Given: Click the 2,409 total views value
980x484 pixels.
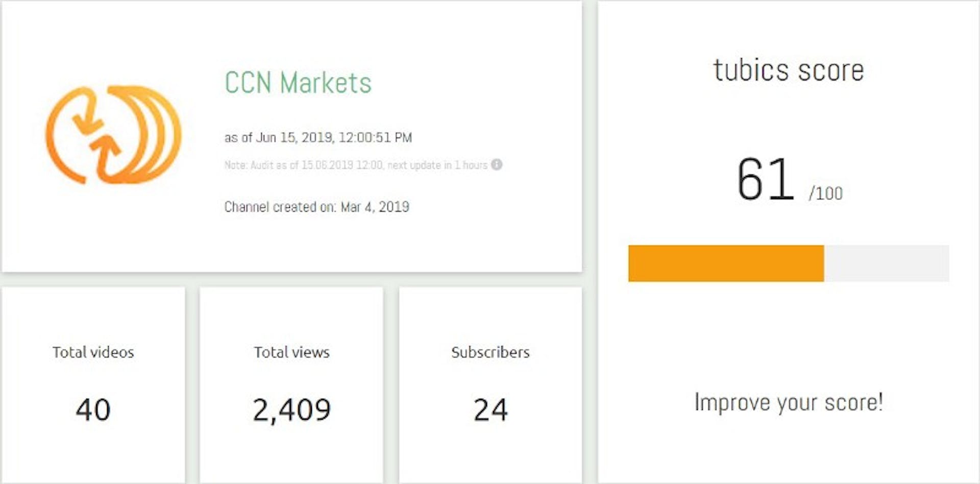Looking at the screenshot, I should pos(291,410).
